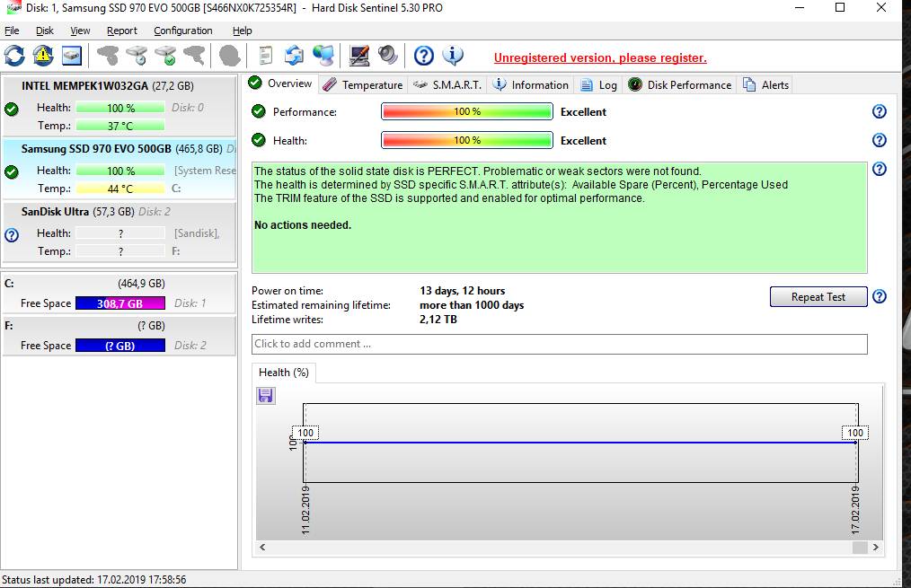The width and height of the screenshot is (911, 588).
Task: Switch to the Temperature tab
Action: coord(363,85)
